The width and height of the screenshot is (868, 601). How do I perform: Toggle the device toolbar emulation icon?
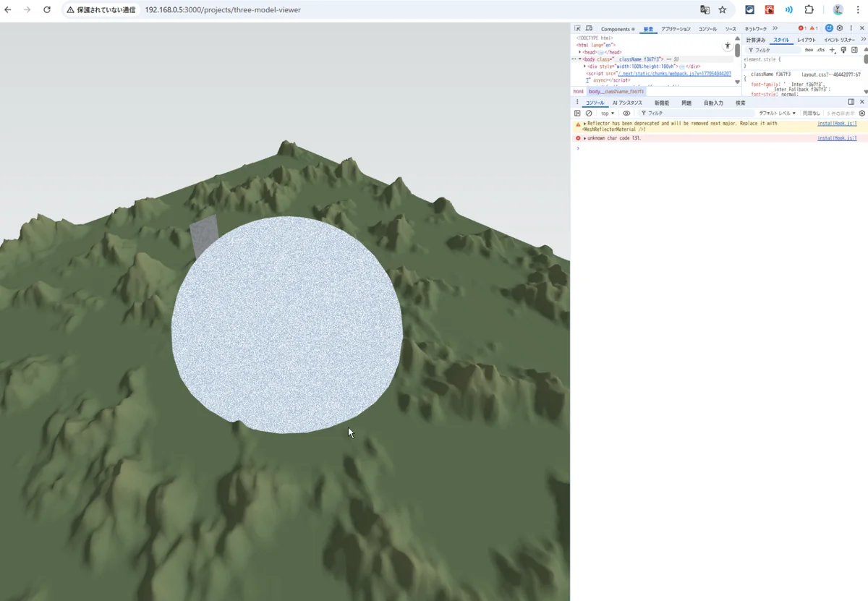pos(589,29)
